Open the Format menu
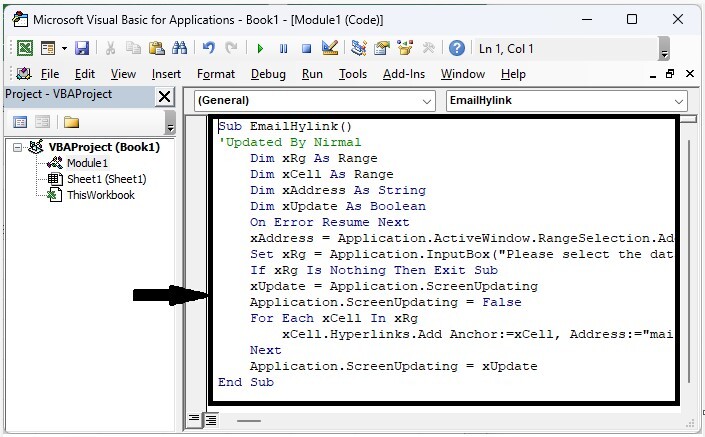Viewport: 705px width, 437px height. (x=216, y=74)
